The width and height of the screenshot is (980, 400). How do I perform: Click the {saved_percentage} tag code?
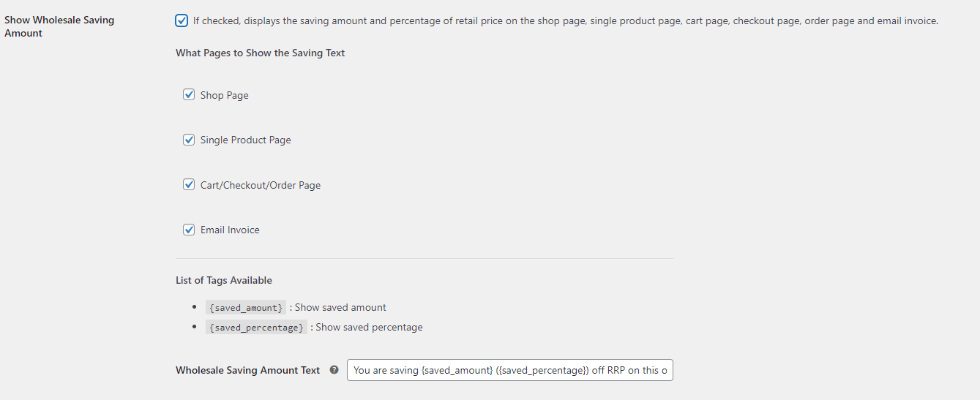pos(256,328)
